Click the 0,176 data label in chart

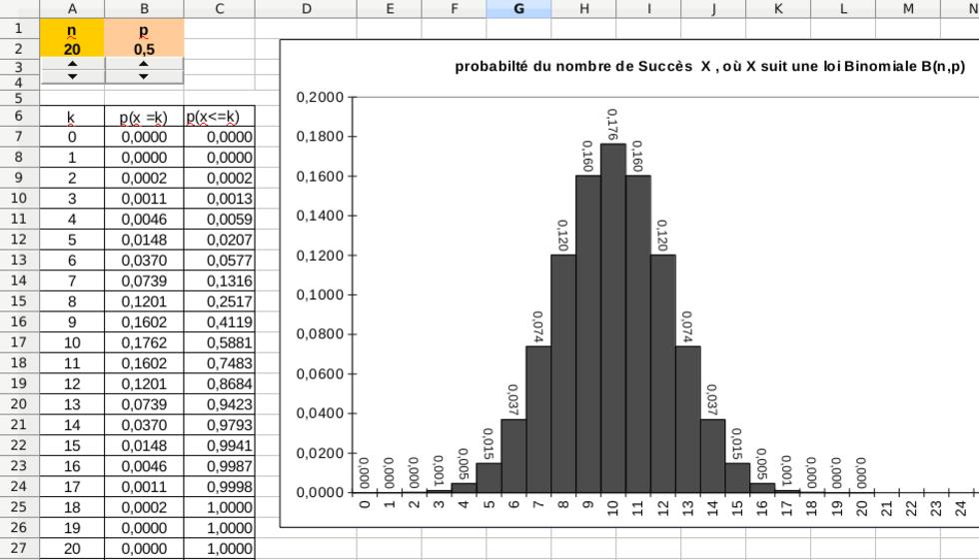tap(612, 124)
